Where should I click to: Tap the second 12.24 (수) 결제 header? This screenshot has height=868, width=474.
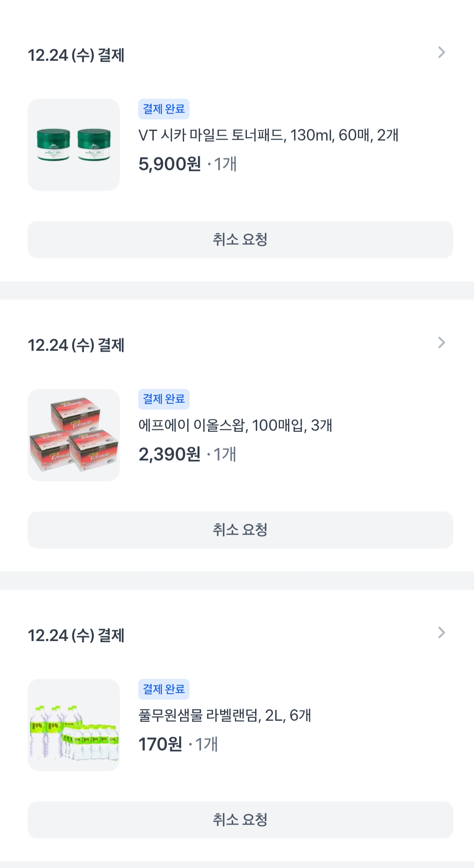pyautogui.click(x=76, y=345)
